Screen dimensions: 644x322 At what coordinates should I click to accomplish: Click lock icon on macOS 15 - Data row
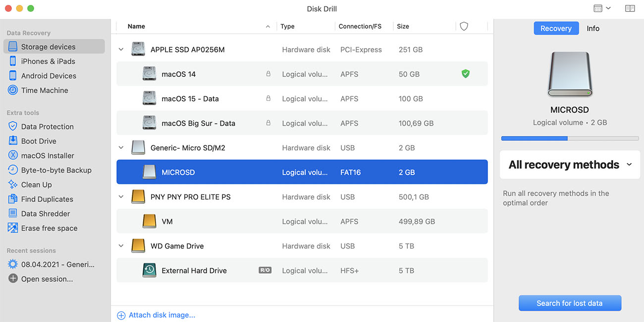pyautogui.click(x=268, y=99)
